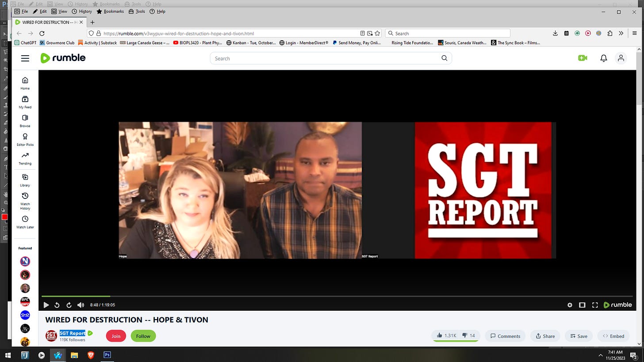Open the BIOPL3420 bookmark
The height and width of the screenshot is (362, 644).
198,43
